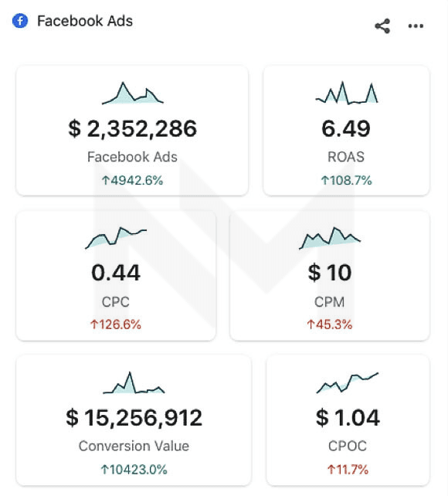Viewport: 448px width, 496px height.
Task: Select the 0.44 CPC value
Action: click(116, 273)
